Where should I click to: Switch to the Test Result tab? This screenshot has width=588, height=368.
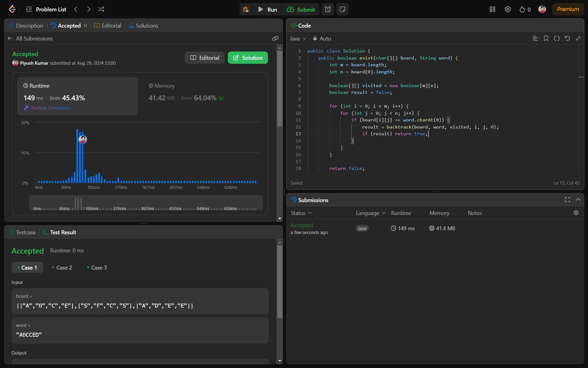(x=59, y=232)
